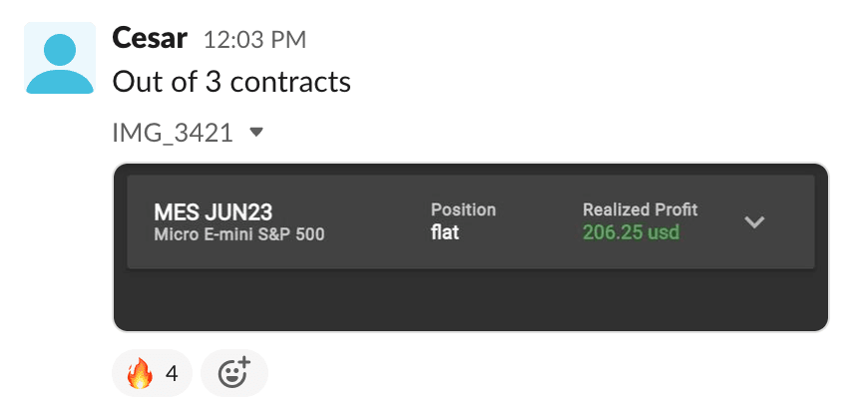868x403 pixels.
Task: Click the message text Out of 3 contracts
Action: point(231,82)
